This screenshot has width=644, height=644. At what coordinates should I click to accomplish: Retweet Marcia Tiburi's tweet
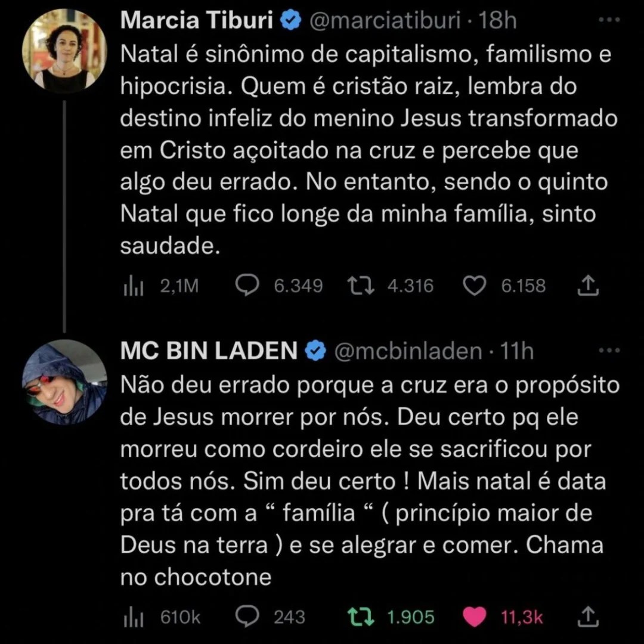coord(360,286)
